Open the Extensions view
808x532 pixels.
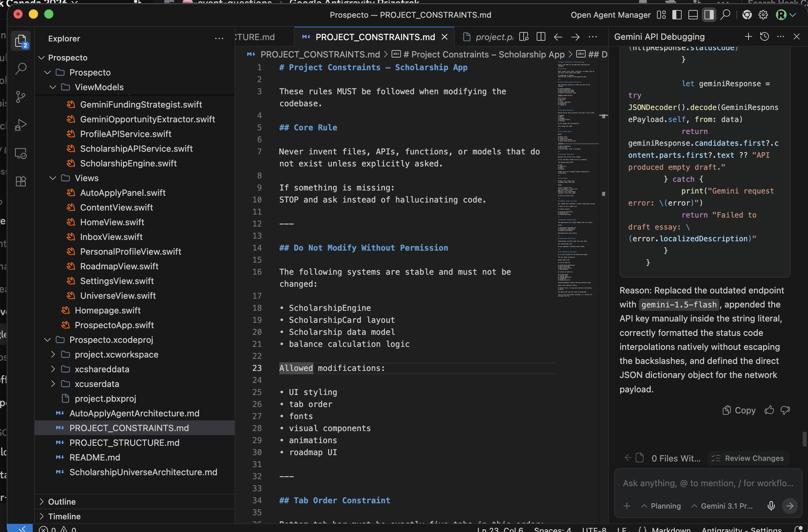coord(21,181)
